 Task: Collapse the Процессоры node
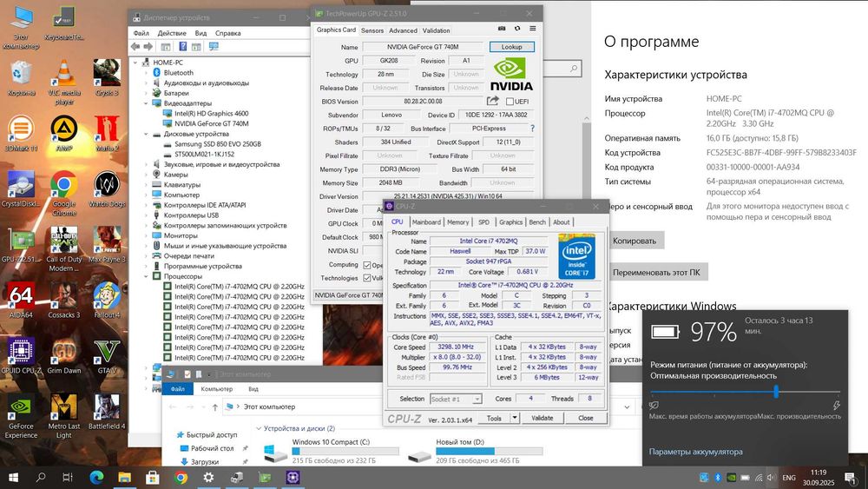[x=146, y=276]
